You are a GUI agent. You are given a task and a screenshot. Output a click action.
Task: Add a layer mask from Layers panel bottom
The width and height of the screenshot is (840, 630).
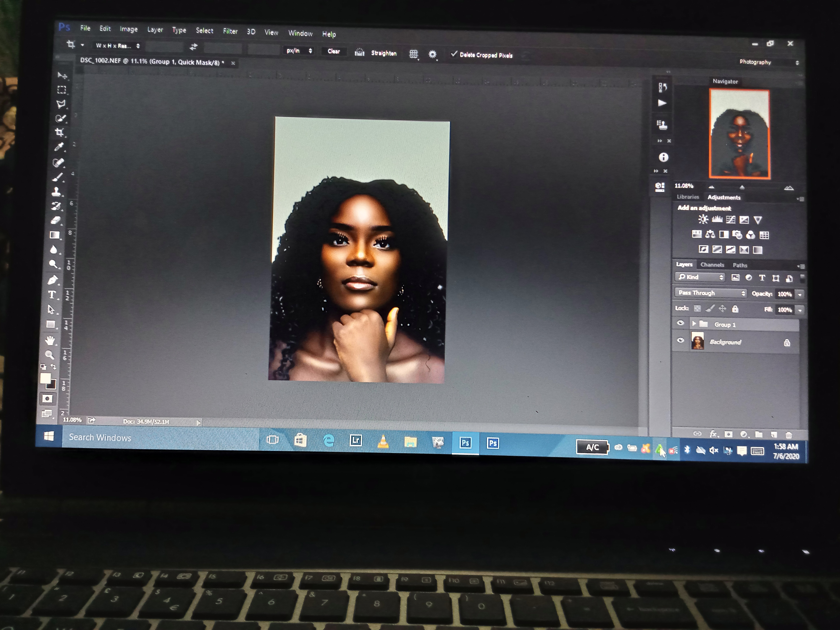point(728,434)
